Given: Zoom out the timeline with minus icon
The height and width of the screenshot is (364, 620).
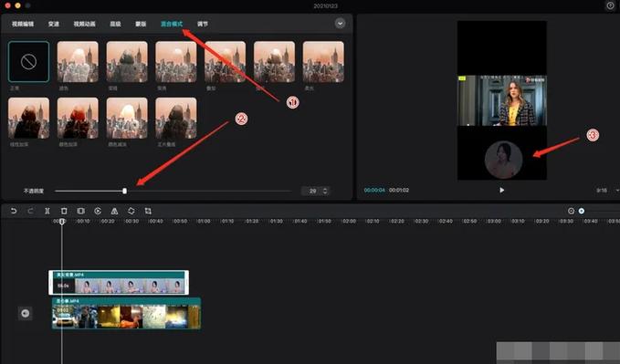Looking at the screenshot, I should pyautogui.click(x=571, y=211).
